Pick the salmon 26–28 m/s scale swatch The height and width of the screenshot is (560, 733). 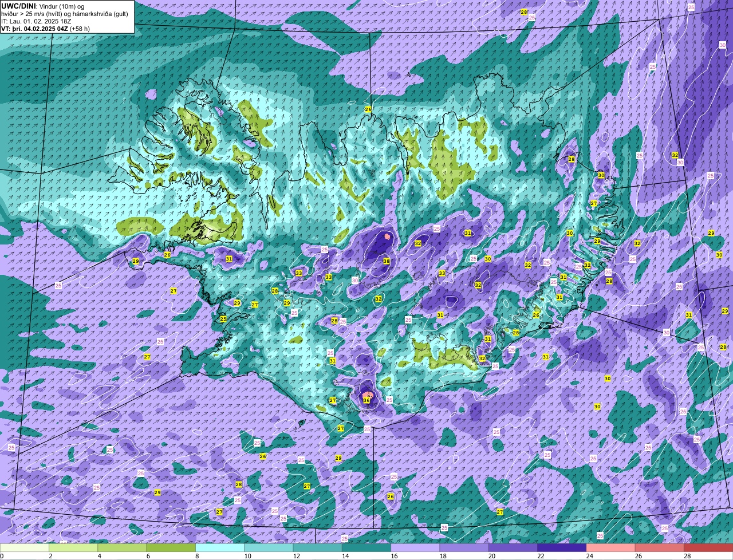[660, 548]
